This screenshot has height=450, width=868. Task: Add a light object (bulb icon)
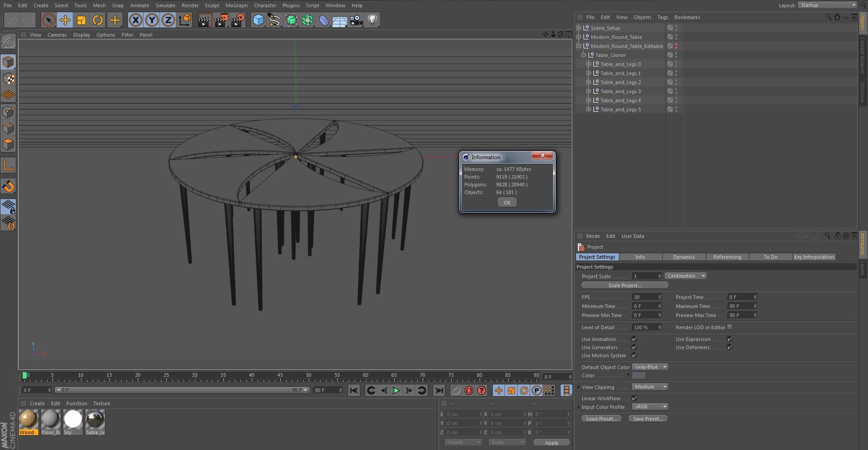[373, 20]
